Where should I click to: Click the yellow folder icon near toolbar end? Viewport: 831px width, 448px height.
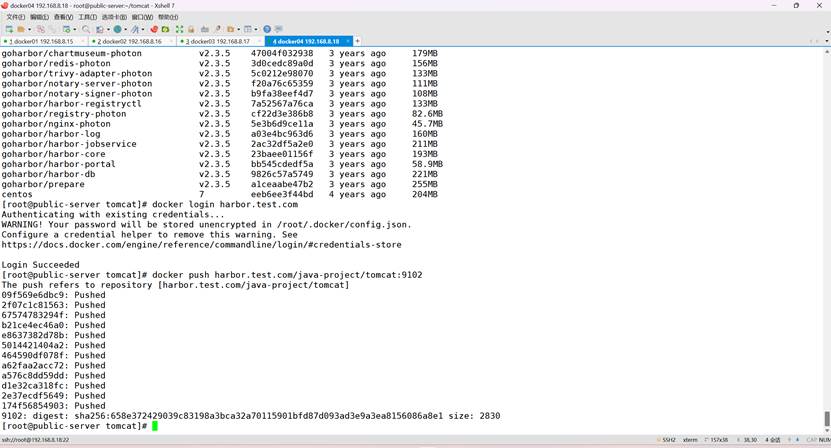[230, 29]
